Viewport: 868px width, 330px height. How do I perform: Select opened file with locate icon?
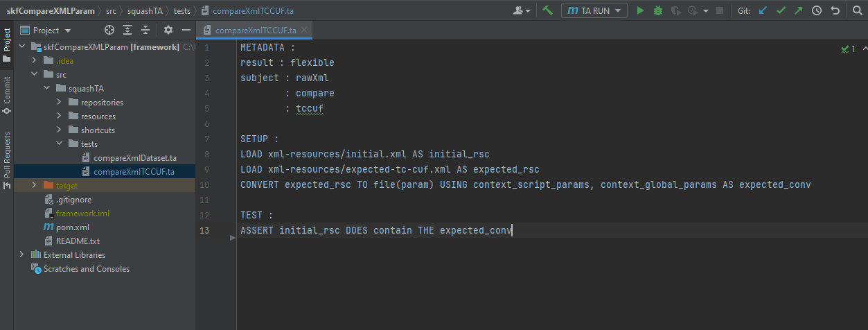pos(109,30)
